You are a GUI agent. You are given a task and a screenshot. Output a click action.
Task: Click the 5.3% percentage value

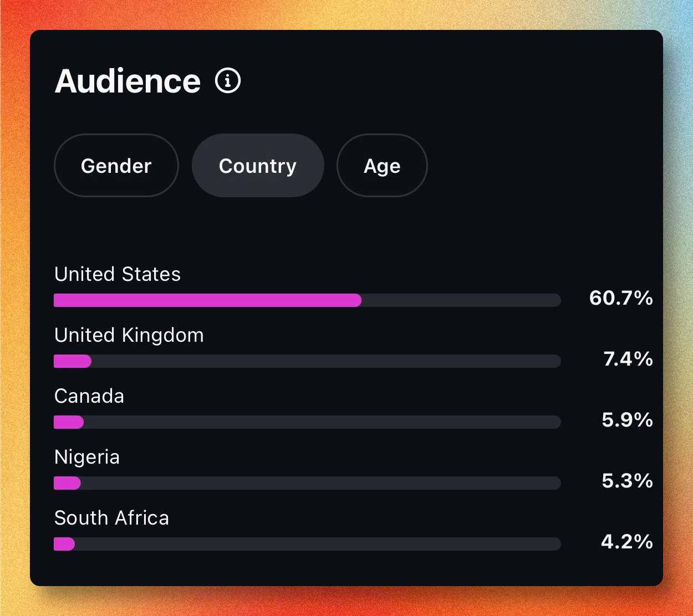[x=627, y=481]
